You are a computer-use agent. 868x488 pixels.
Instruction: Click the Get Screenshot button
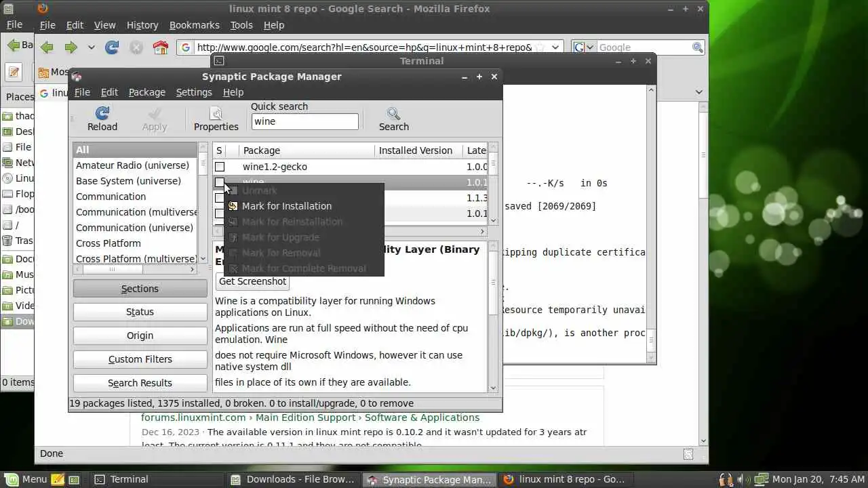[252, 281]
